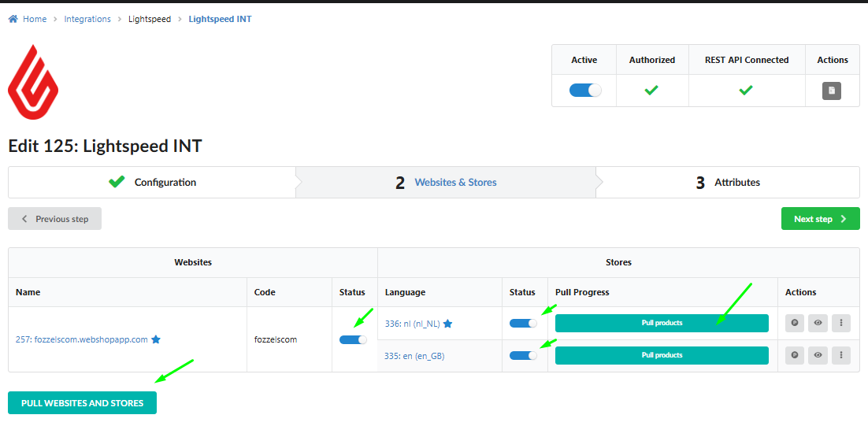The width and height of the screenshot is (868, 426).
Task: Toggle status switch for en_GB store
Action: tap(523, 355)
